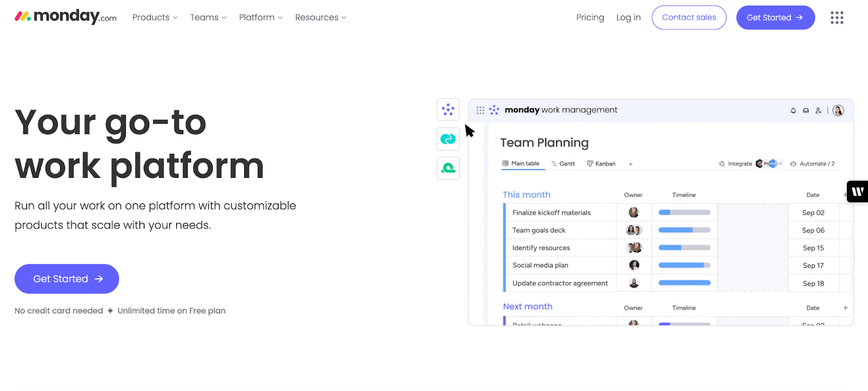868x391 pixels.
Task: Open the user profile avatar
Action: tap(838, 111)
